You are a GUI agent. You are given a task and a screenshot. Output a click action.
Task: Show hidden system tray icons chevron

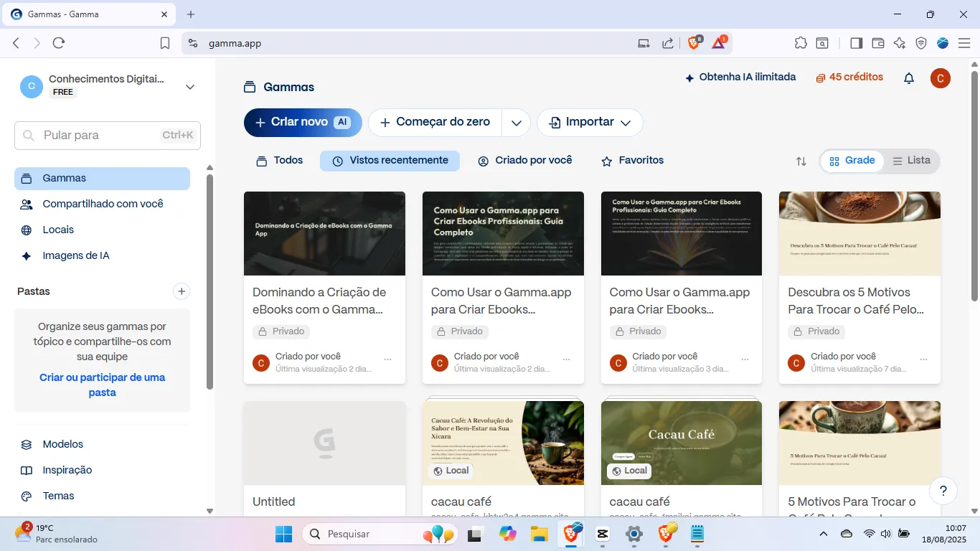pyautogui.click(x=824, y=534)
